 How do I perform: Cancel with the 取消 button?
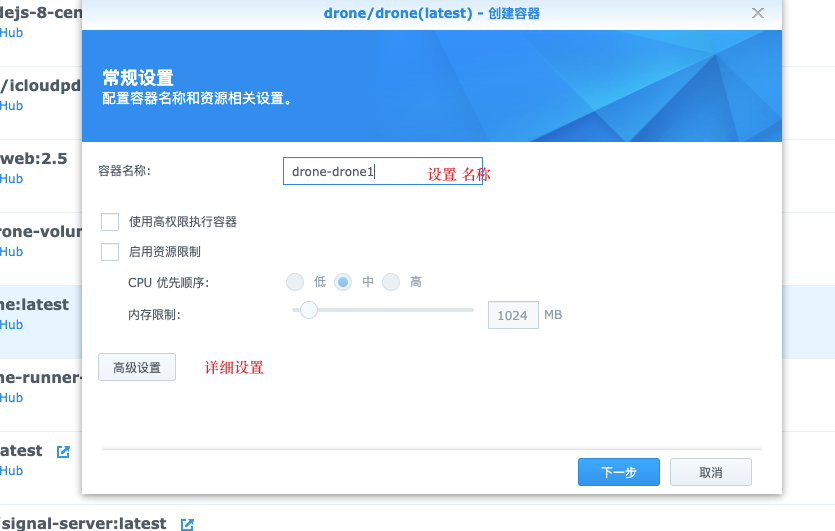[x=710, y=472]
